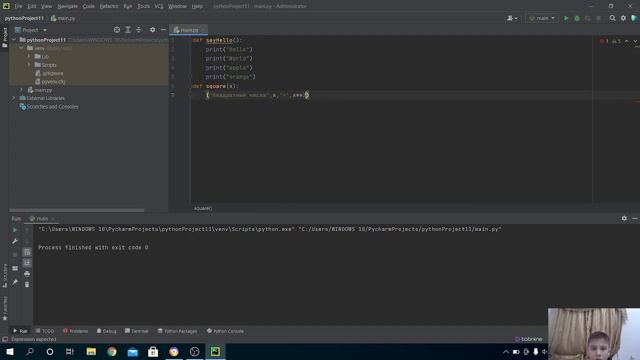Open File Explorer from taskbar
This screenshot has height=360, width=640.
(x=91, y=351)
